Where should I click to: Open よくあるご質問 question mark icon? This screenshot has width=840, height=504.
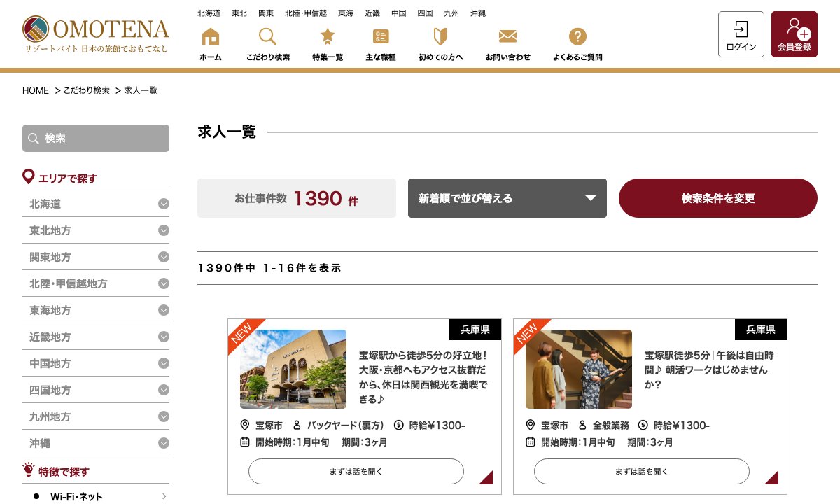pos(577,36)
